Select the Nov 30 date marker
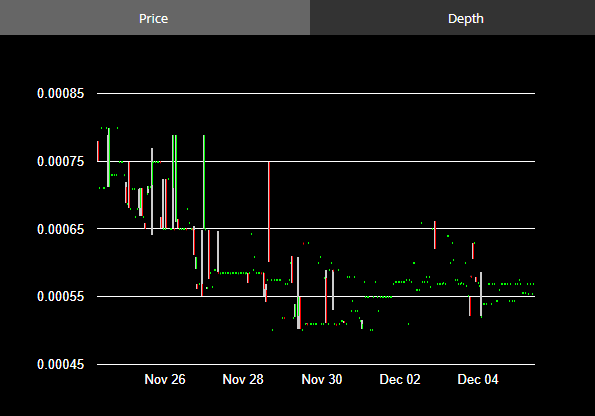The image size is (595, 416). [322, 379]
